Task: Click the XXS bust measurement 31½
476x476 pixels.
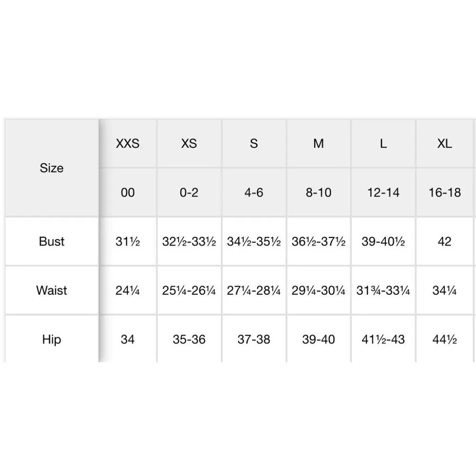Action: pyautogui.click(x=128, y=241)
